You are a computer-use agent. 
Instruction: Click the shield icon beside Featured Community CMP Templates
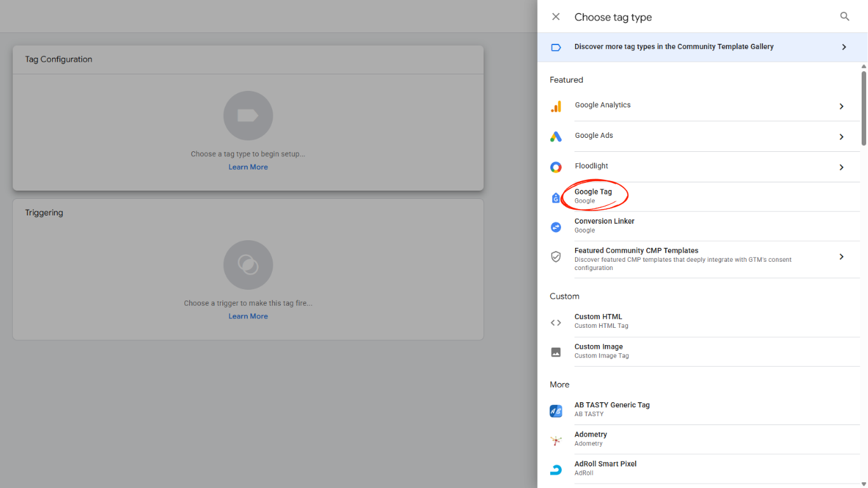(x=556, y=257)
